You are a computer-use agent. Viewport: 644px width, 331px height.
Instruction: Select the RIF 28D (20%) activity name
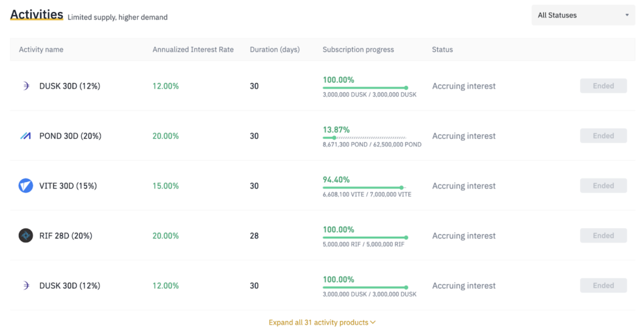coord(65,236)
